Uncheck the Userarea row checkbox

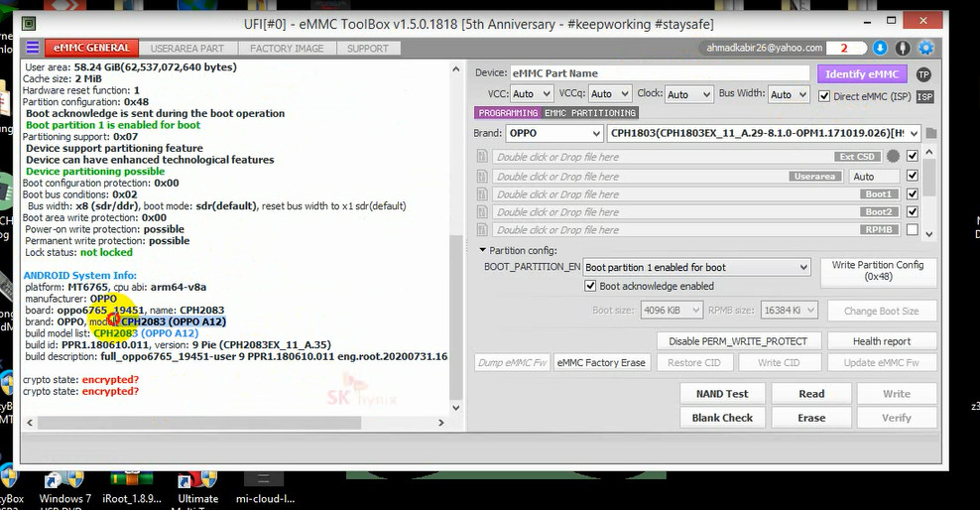click(913, 176)
